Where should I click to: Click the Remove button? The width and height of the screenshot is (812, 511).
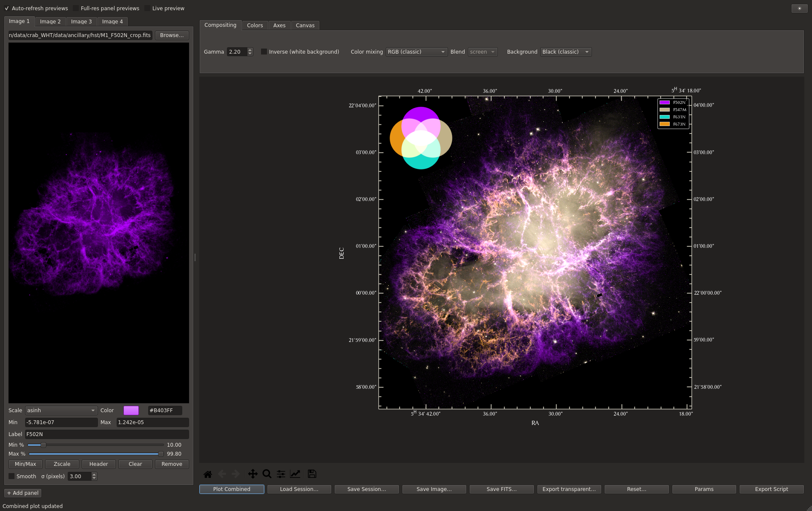point(172,464)
